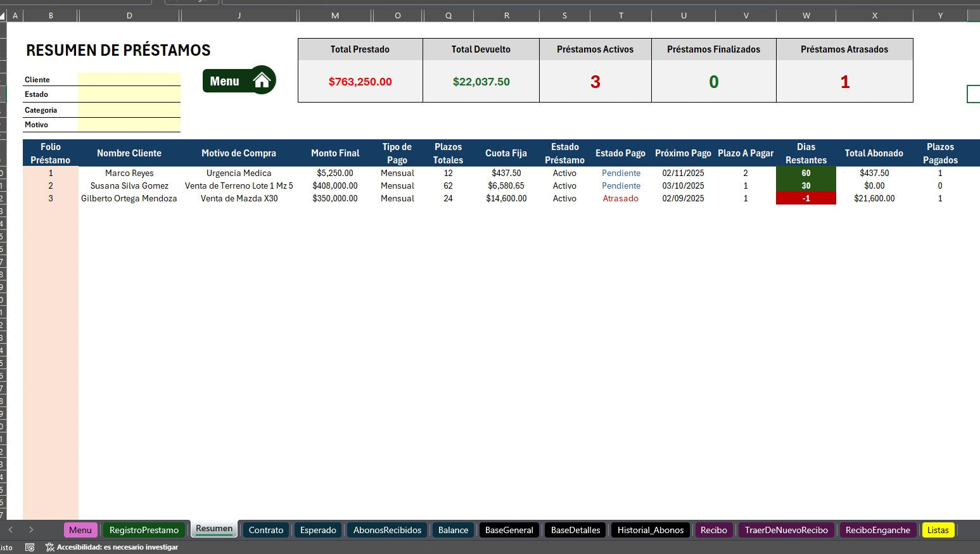Click the Atrasado status for Gilberto Ortega

pyautogui.click(x=620, y=198)
